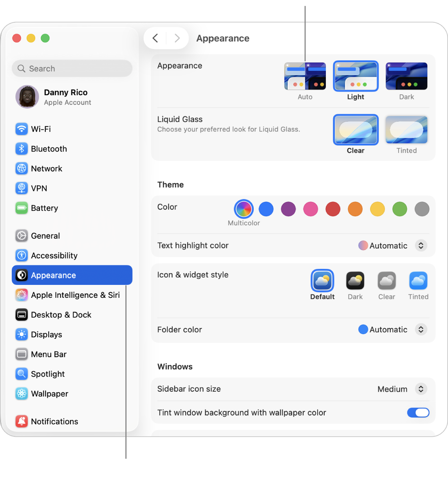Click the Appearance page title
Viewport: 448px width, 479px height.
point(223,38)
